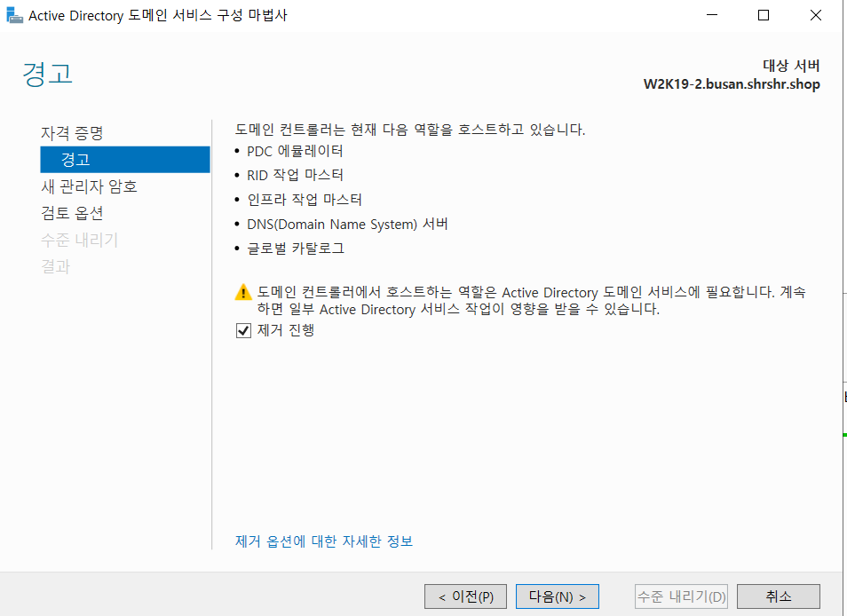Cancel the wizard with 취소
This screenshot has height=616, width=847.
point(779,596)
